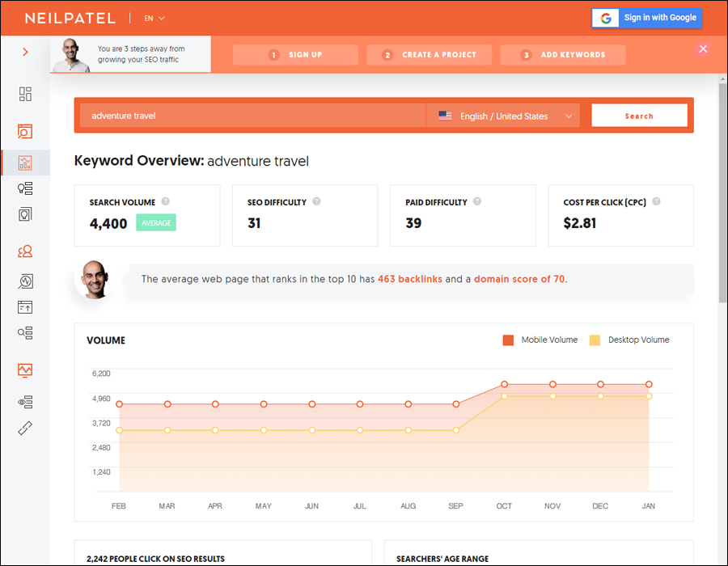Click the AVERAGE search volume badge

click(x=156, y=222)
